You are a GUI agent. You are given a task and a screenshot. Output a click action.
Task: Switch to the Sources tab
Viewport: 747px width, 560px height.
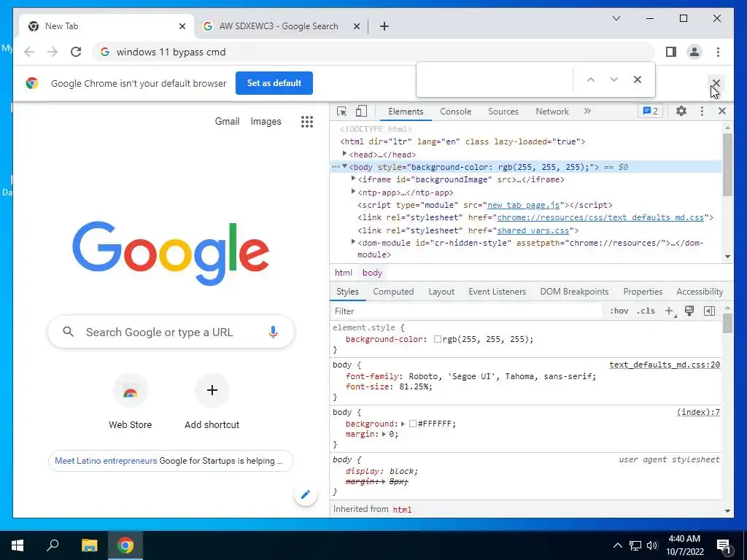pos(503,112)
